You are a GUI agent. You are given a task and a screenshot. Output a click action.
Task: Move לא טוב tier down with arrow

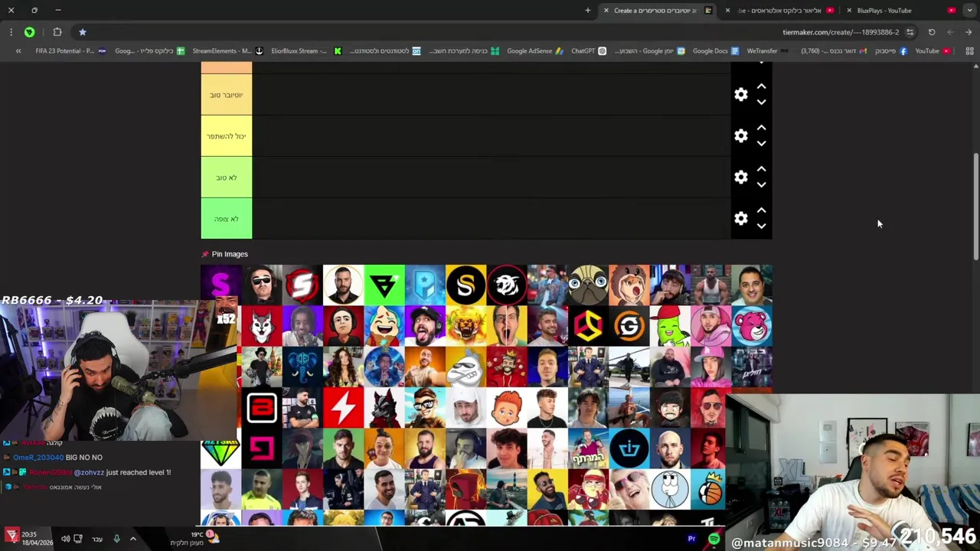[761, 185]
